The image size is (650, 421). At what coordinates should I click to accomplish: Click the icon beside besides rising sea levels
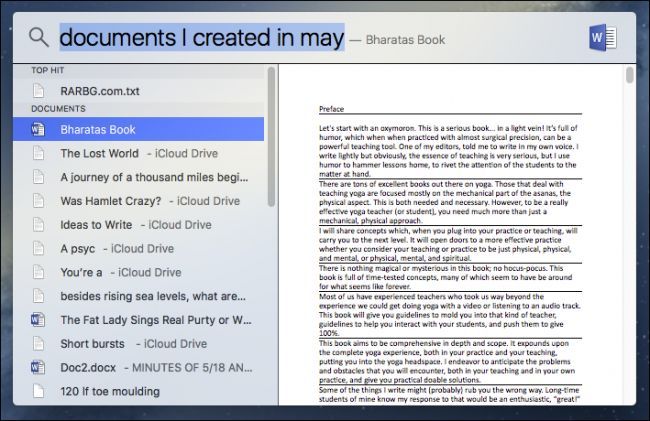(39, 296)
